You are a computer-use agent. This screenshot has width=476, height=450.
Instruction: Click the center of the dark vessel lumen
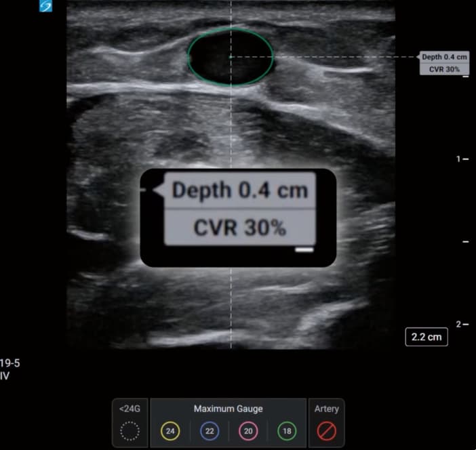231,58
